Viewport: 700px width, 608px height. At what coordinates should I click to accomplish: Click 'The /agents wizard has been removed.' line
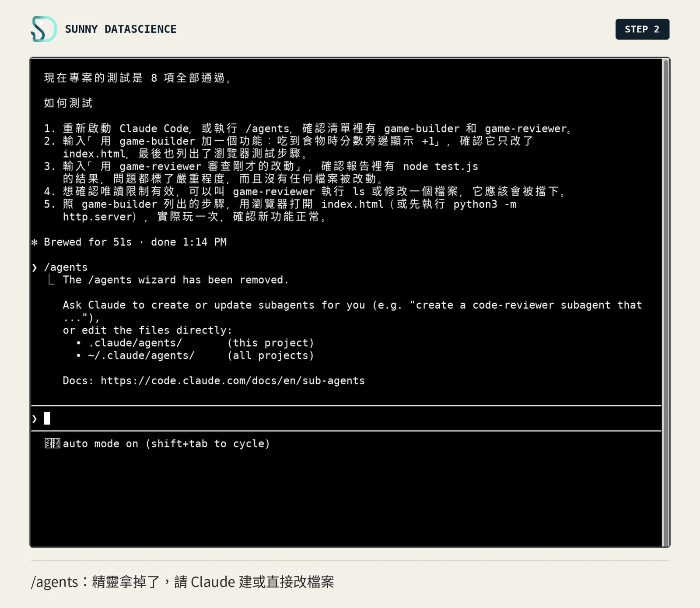(175, 280)
